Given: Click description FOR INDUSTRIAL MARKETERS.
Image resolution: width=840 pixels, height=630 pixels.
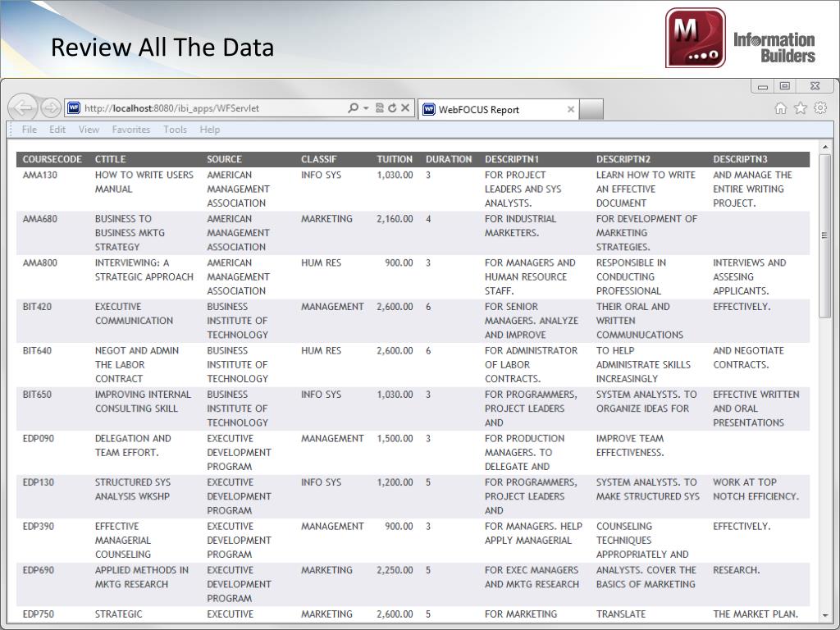Looking at the screenshot, I should [521, 226].
